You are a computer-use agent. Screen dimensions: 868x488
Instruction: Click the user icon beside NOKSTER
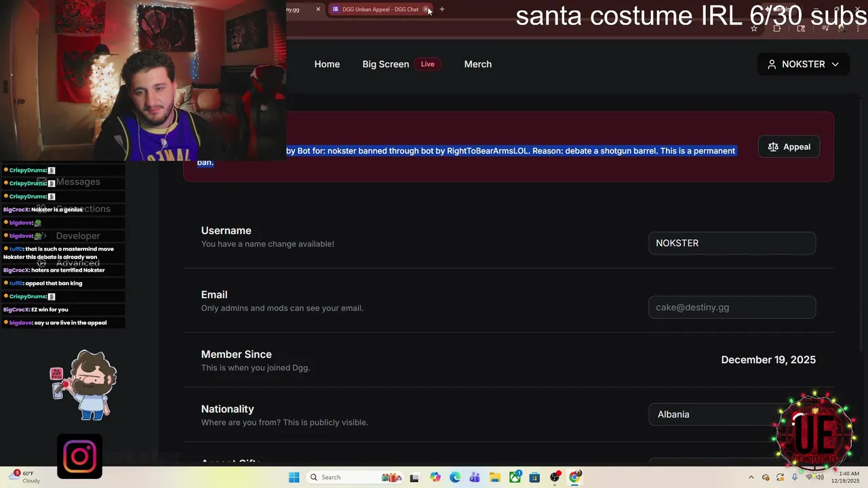[772, 64]
